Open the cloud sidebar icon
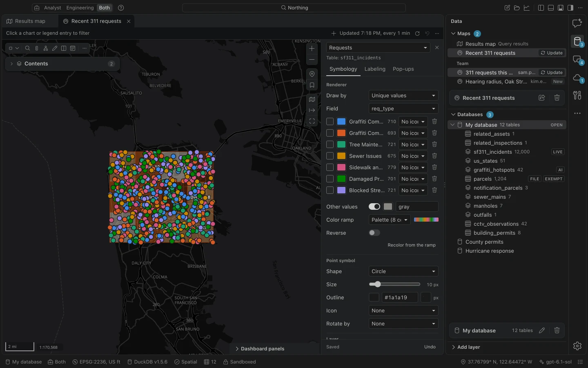 pos(577,78)
